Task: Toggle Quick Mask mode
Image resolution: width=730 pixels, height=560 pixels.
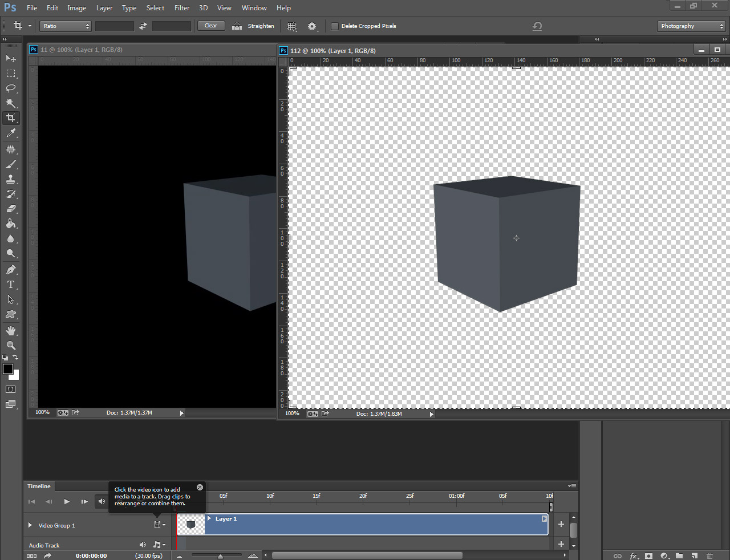Action: 11,389
